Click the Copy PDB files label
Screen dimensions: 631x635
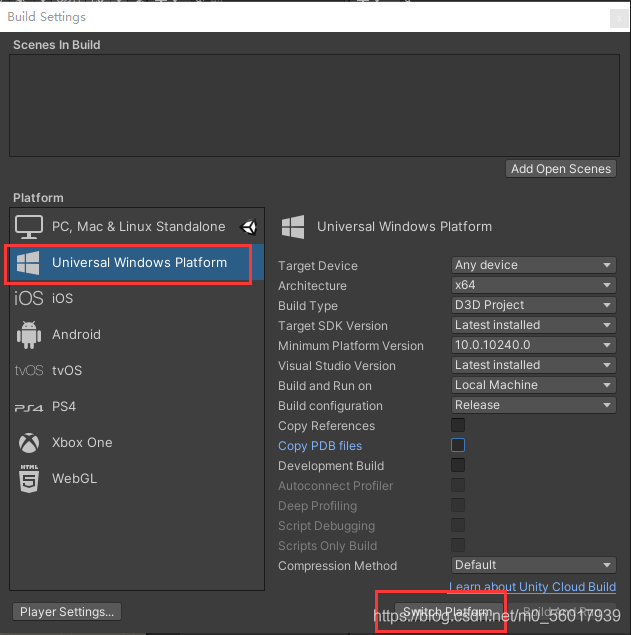(320, 446)
